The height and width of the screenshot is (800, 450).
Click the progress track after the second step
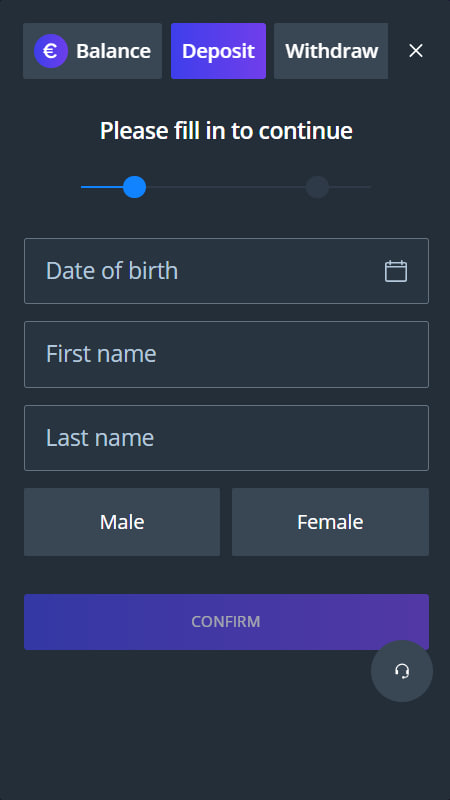tap(350, 187)
